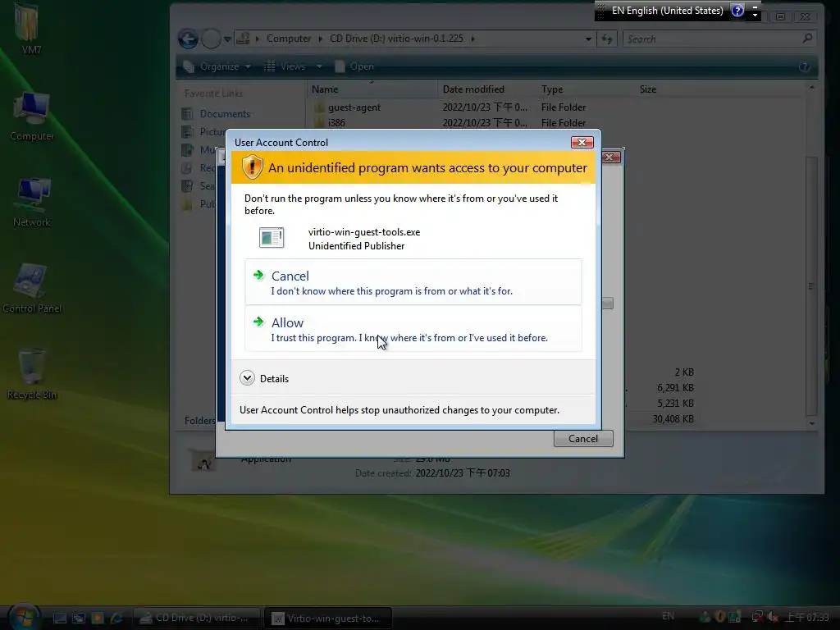Viewport: 840px width, 630px height.
Task: Click the address bar location icon
Action: [243, 39]
